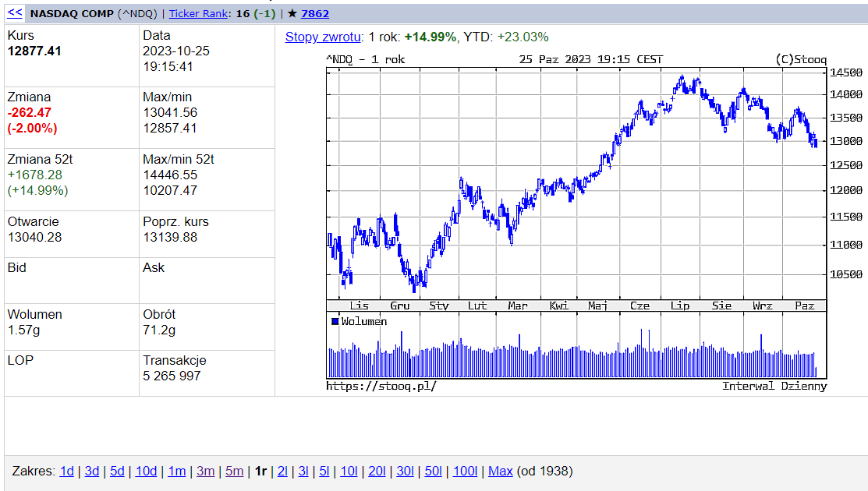Click the daily max 13041.56
This screenshot has height=491, width=868.
[x=170, y=113]
